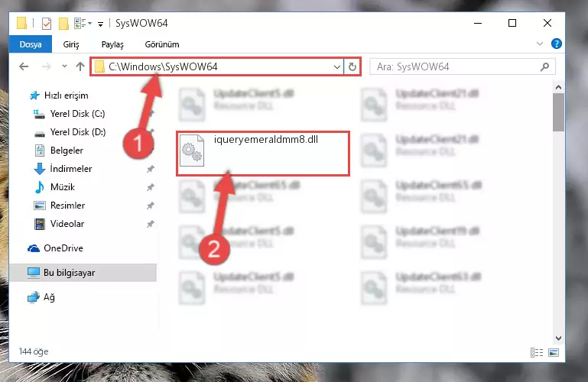This screenshot has width=588, height=382.
Task: Switch to the Görünüm tab
Action: click(x=162, y=44)
